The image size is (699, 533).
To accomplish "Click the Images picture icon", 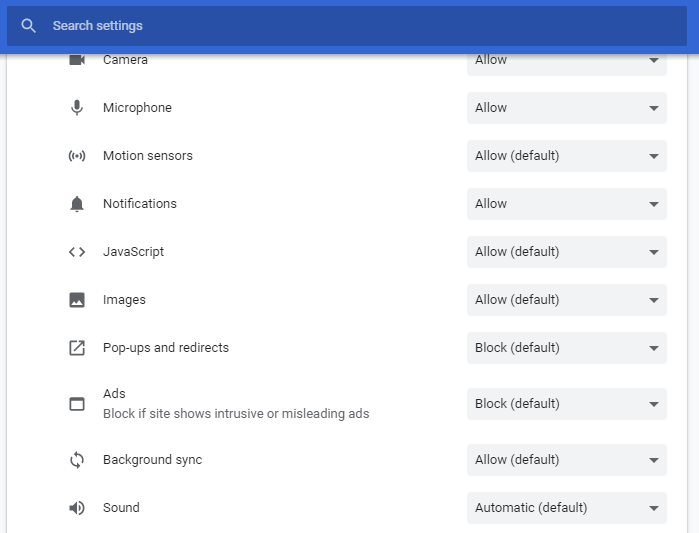I will click(77, 300).
